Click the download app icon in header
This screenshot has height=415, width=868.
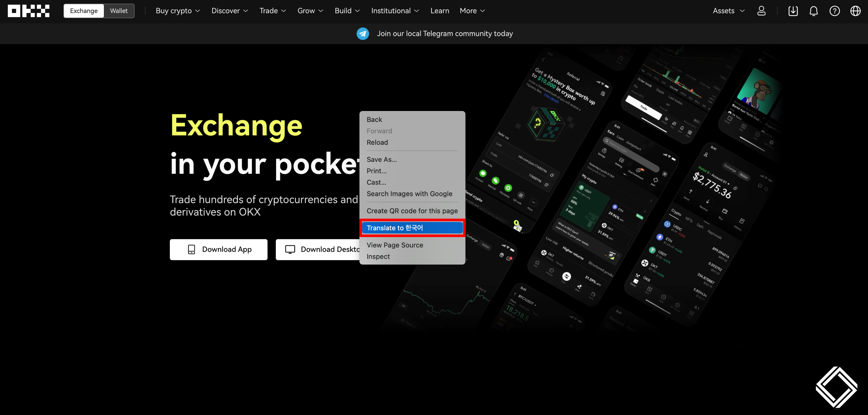click(793, 11)
